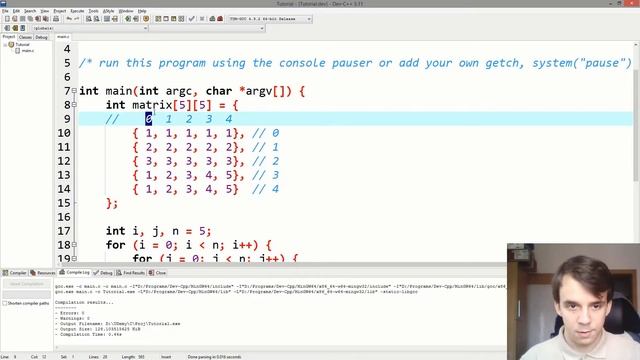Click the Compile toolbar icon
Screen dimensions: 640x360
(158, 19)
